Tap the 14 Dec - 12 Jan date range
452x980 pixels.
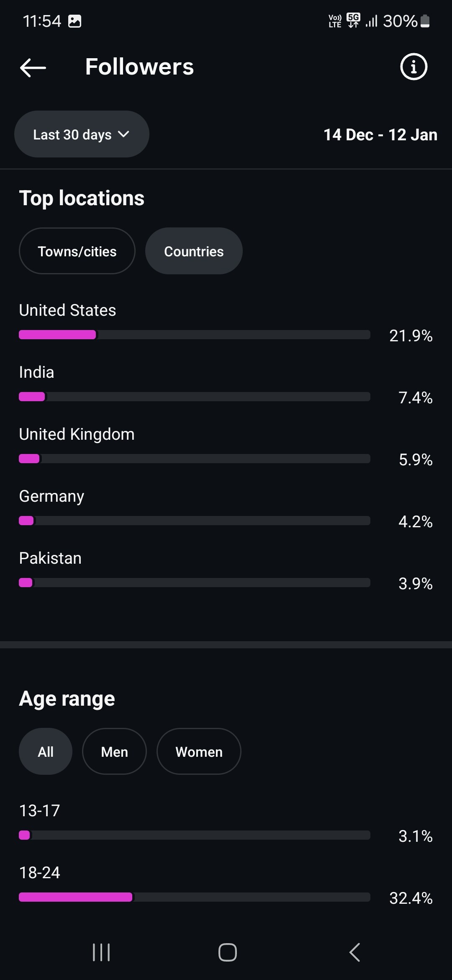pos(380,135)
